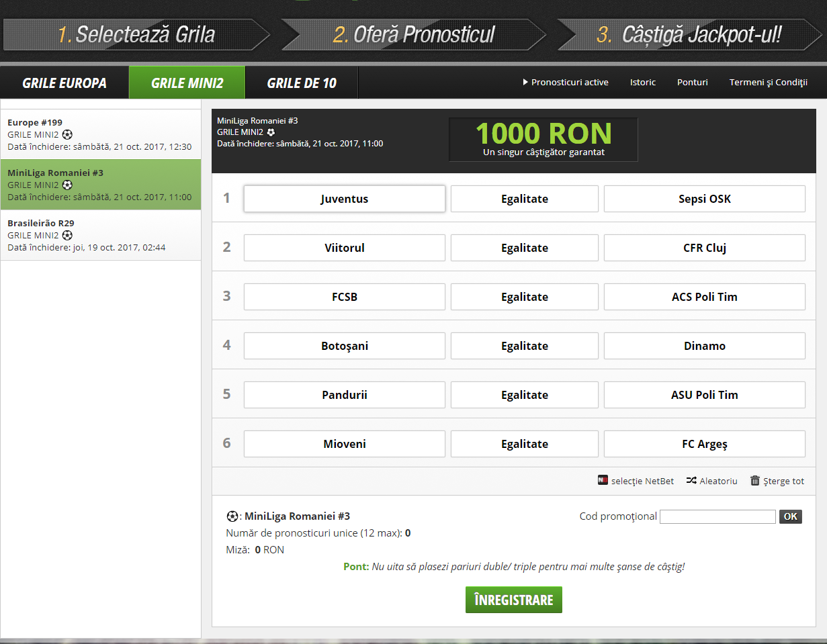
Task: Click the 1000 RON jackpot banner
Action: [x=543, y=140]
